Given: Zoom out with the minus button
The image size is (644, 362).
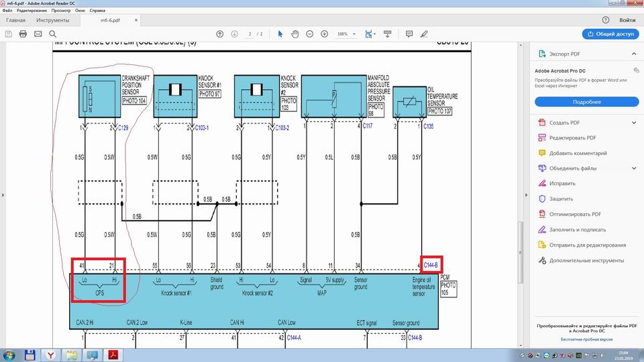Looking at the screenshot, I should tap(309, 34).
